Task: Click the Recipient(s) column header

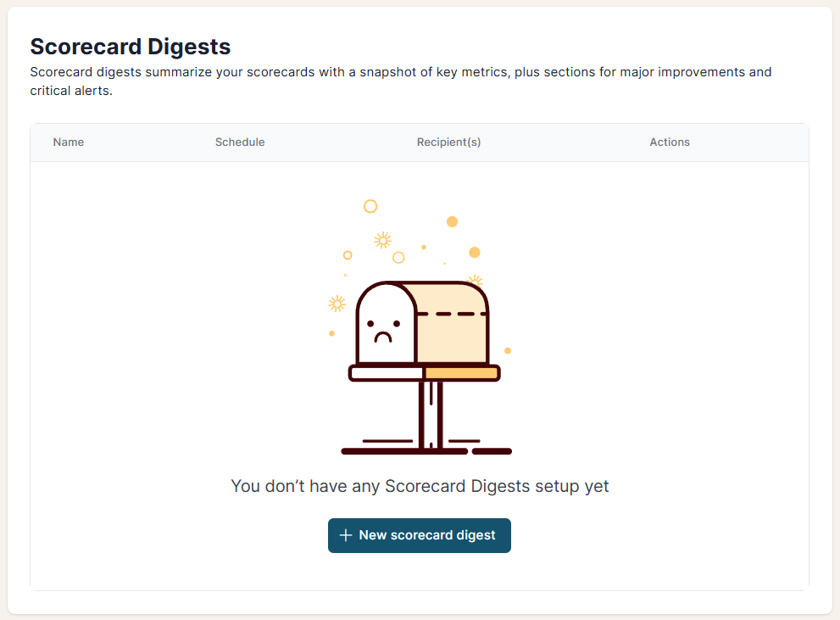Action: 448,142
